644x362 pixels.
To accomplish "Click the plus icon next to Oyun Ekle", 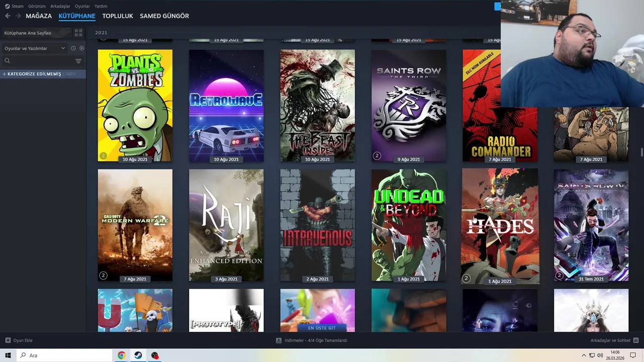I will pyautogui.click(x=8, y=340).
